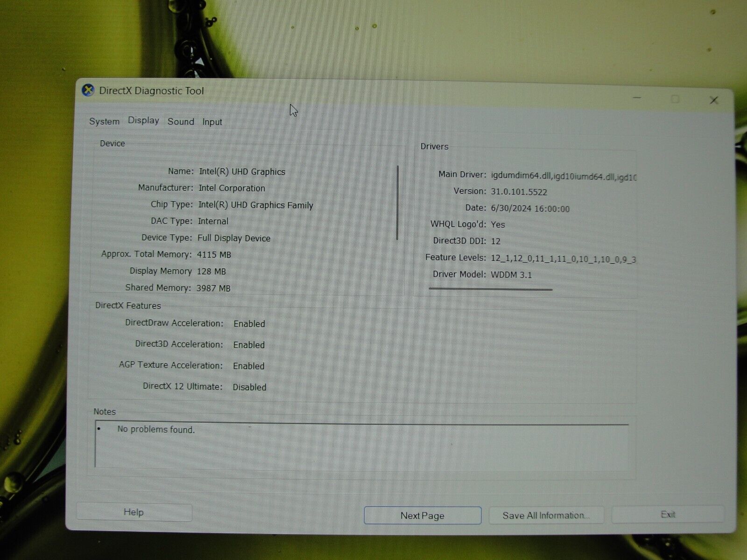Select driver version '31.0.101.5522'
747x560 pixels.
click(519, 192)
